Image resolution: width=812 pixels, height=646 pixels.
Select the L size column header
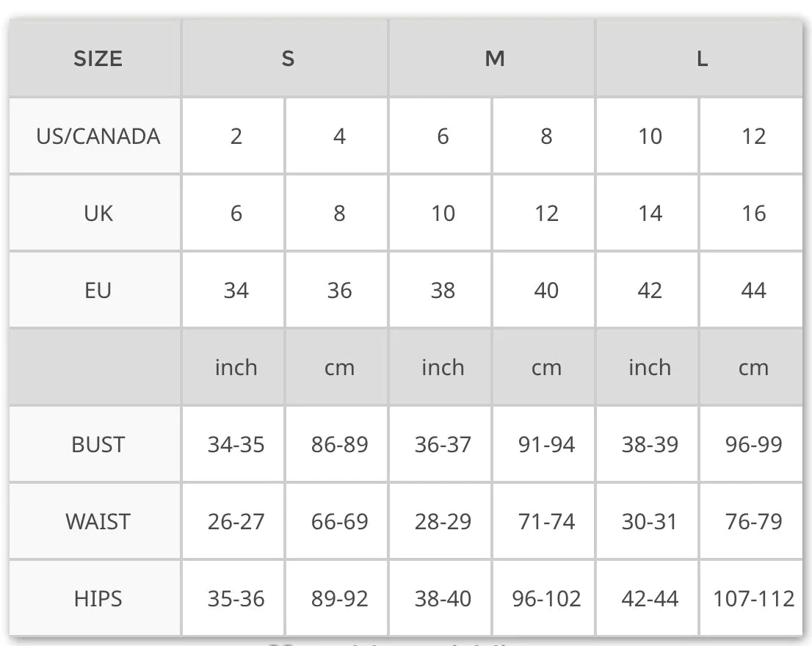(x=701, y=59)
